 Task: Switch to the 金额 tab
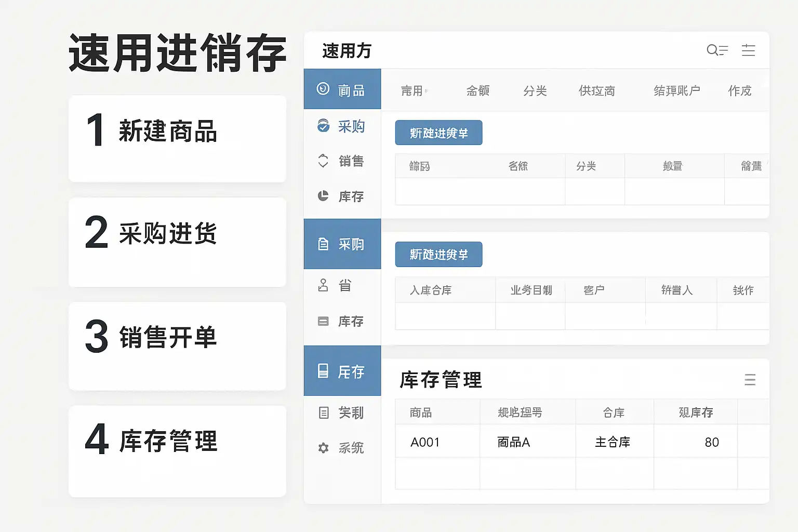click(x=478, y=91)
